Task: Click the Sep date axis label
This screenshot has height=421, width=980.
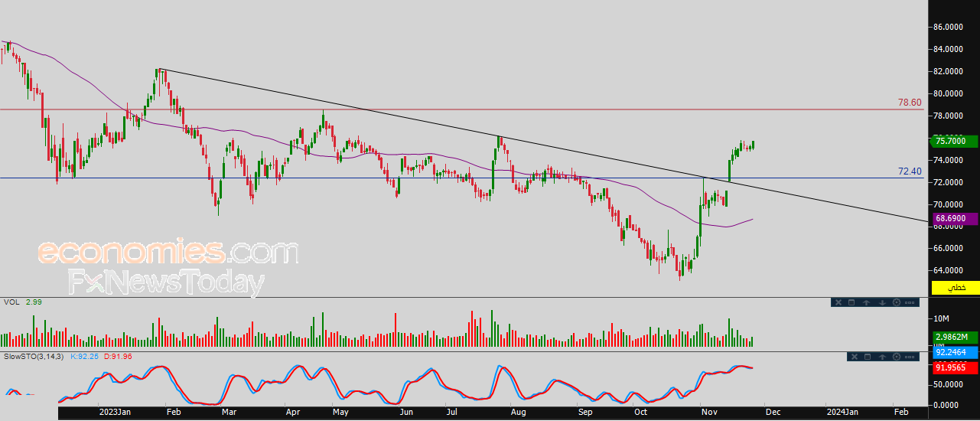Action: (x=585, y=412)
